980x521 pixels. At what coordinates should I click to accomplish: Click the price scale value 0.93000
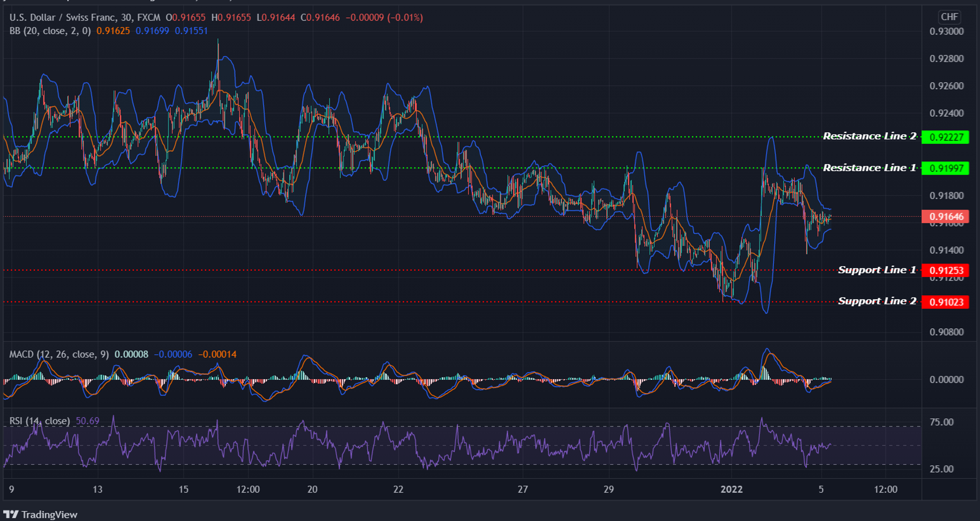pos(946,31)
